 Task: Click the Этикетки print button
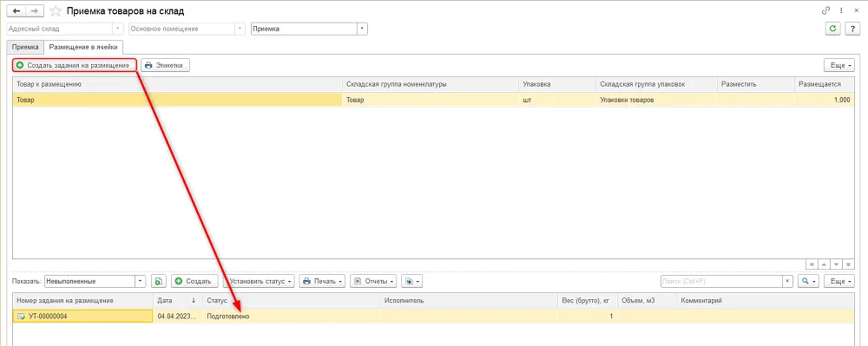pyautogui.click(x=165, y=65)
